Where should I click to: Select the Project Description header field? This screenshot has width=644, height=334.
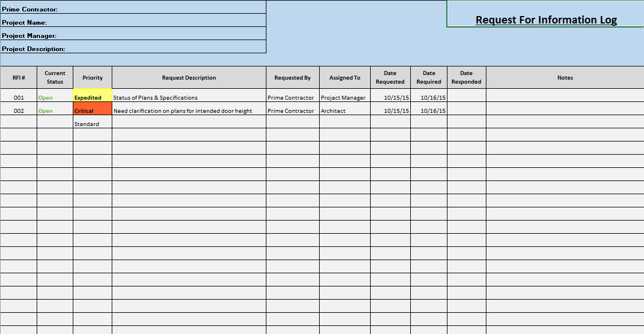pos(133,47)
